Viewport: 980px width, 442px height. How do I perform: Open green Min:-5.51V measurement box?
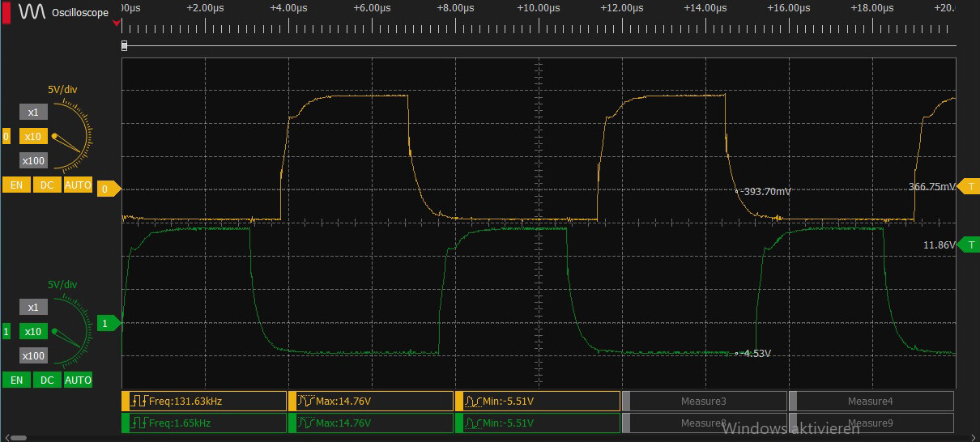click(x=538, y=423)
